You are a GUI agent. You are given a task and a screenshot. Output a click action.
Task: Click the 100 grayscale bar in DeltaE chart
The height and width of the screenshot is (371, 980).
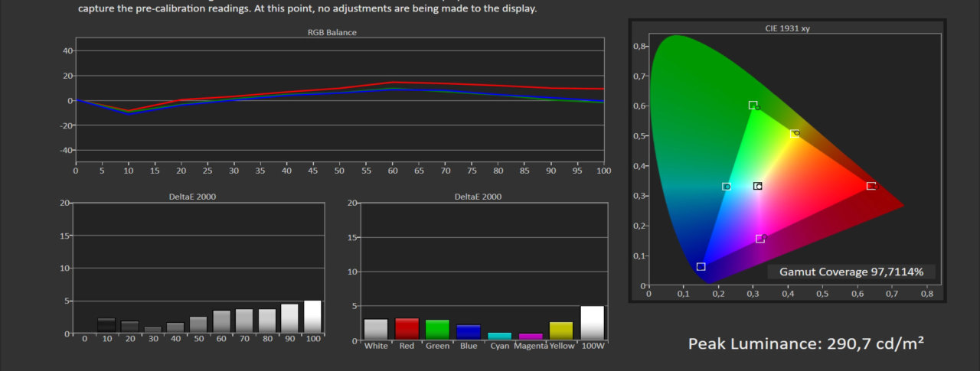point(312,317)
